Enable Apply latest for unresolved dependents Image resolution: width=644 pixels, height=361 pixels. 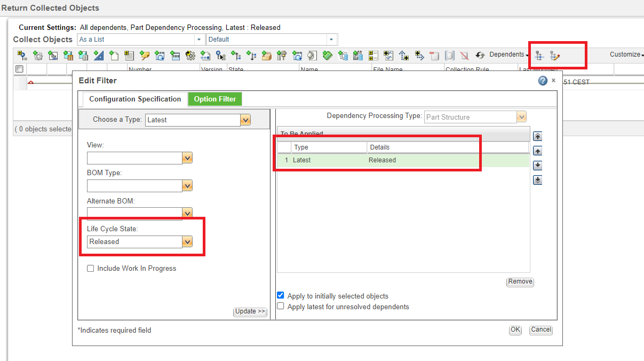point(280,305)
